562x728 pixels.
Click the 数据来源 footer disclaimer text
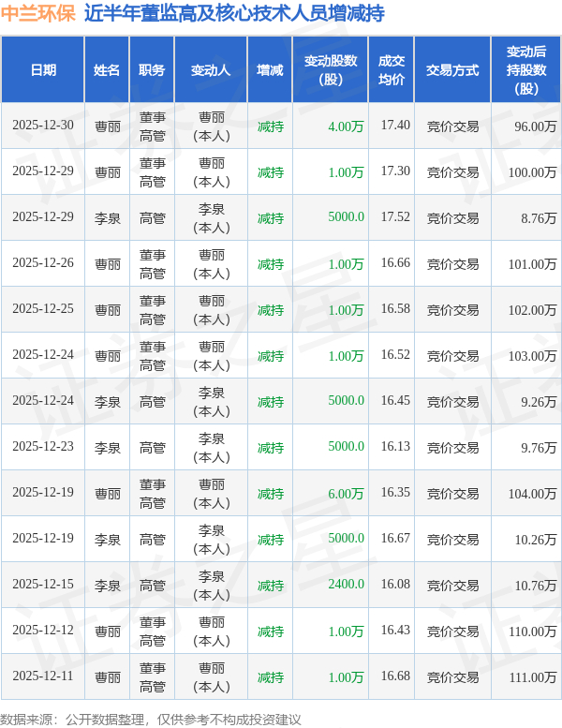[151, 720]
